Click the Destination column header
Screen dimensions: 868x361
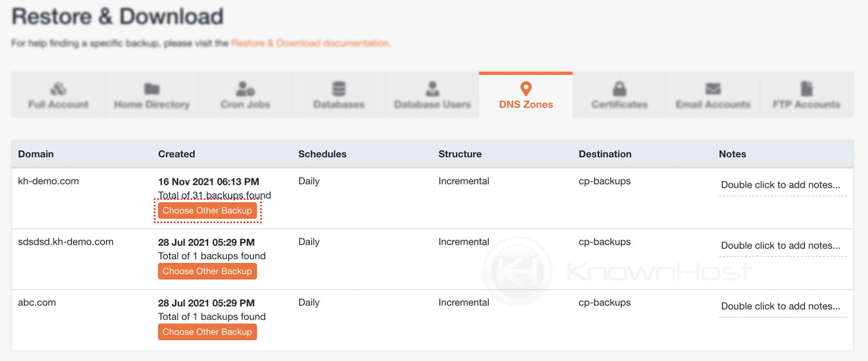point(605,154)
